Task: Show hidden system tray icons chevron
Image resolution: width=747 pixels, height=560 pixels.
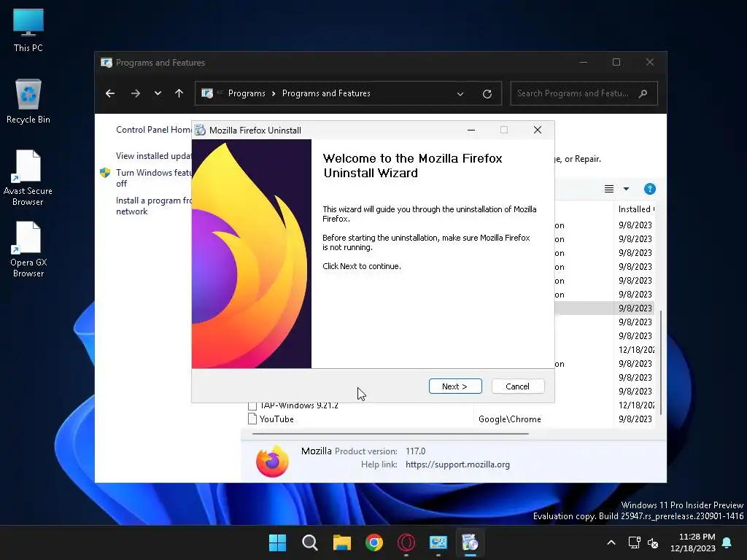Action: 611,542
